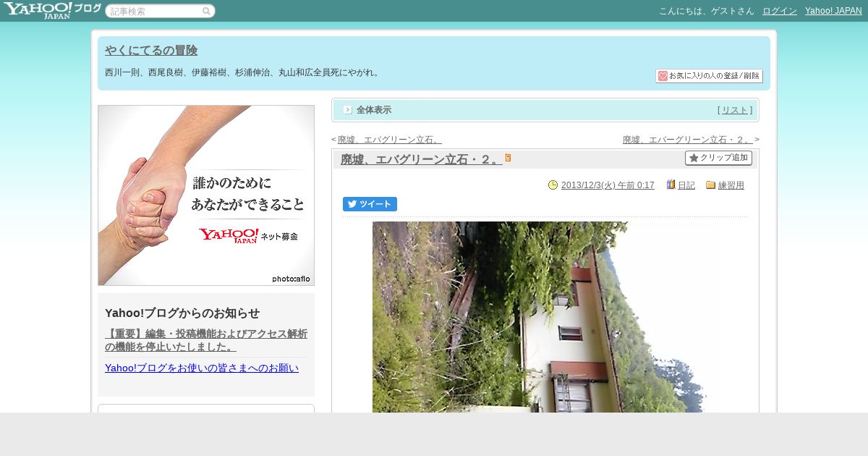
Task: Click the Yahoo!ブログからのお知らせ heading
Action: click(x=182, y=313)
